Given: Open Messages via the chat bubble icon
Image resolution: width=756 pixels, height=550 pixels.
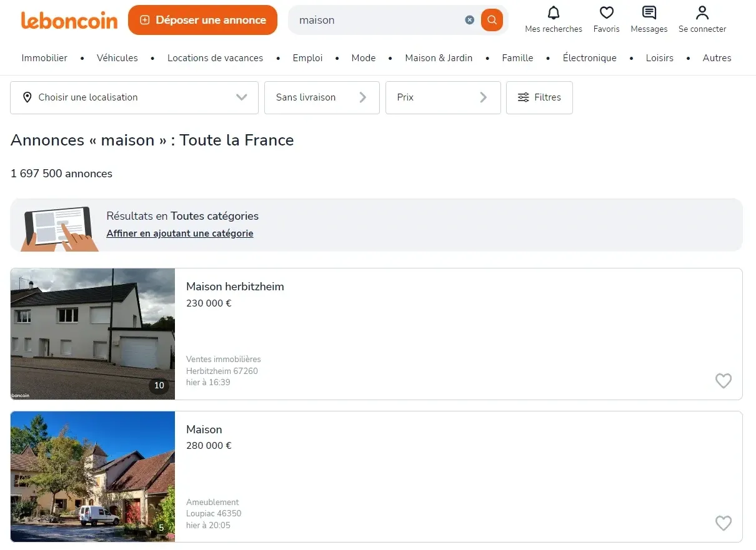Looking at the screenshot, I should pyautogui.click(x=649, y=12).
